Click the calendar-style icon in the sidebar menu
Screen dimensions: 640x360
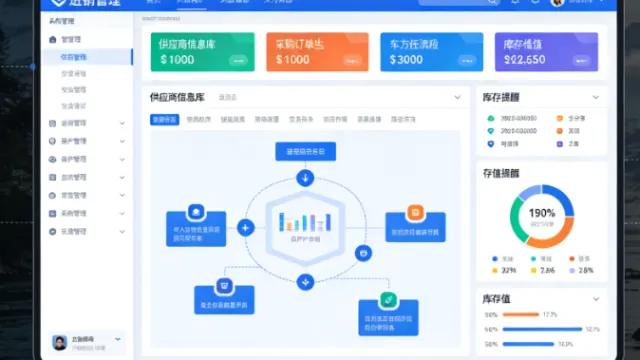pyautogui.click(x=52, y=123)
